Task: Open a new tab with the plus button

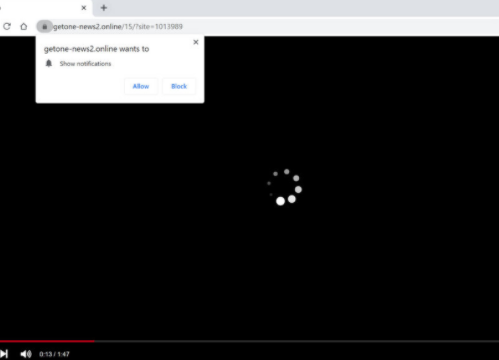Action: [x=104, y=8]
